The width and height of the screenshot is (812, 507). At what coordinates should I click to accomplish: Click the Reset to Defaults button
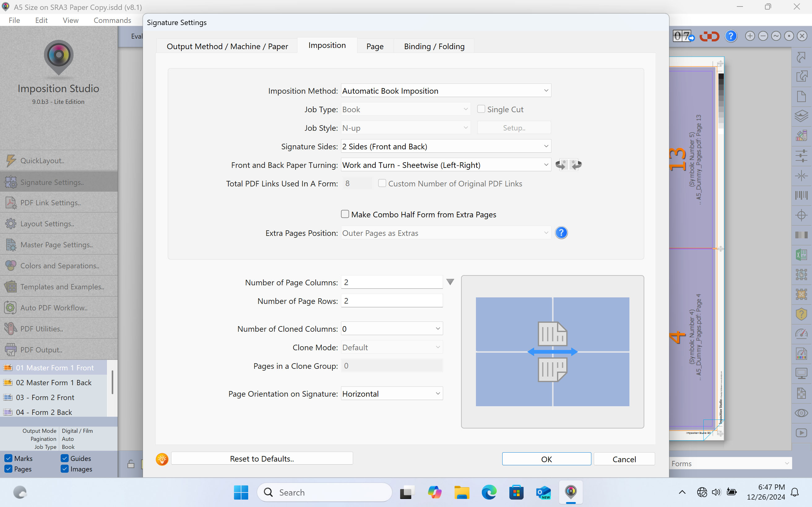pyautogui.click(x=262, y=459)
